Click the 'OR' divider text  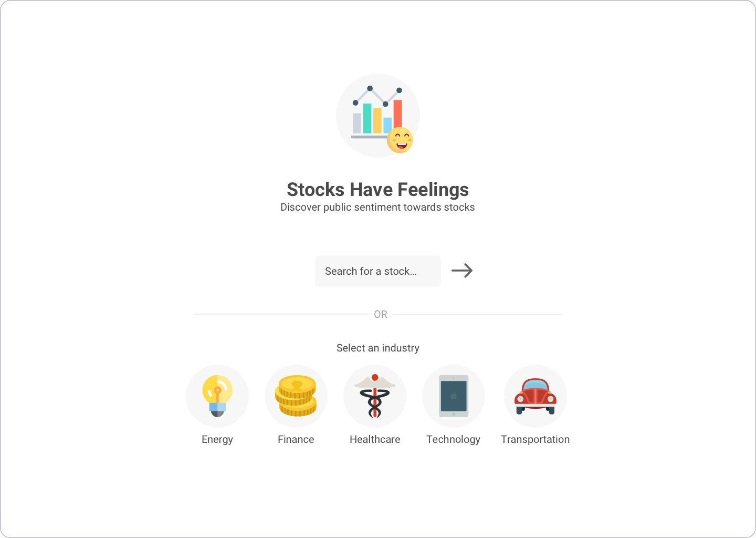click(x=381, y=314)
